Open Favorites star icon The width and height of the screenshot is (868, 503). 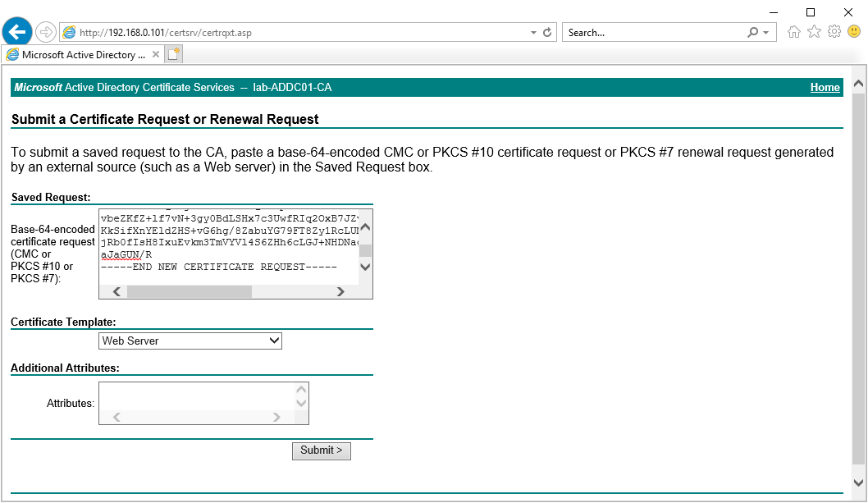tap(814, 31)
